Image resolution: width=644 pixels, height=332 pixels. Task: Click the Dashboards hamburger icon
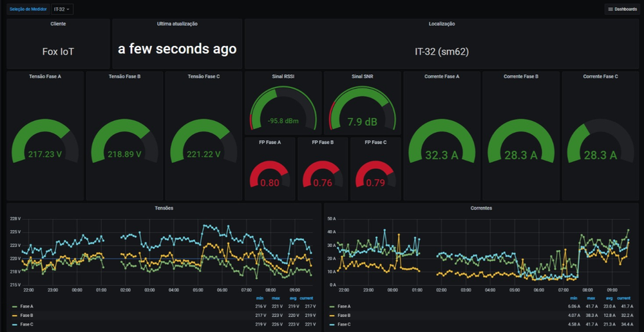tap(611, 9)
